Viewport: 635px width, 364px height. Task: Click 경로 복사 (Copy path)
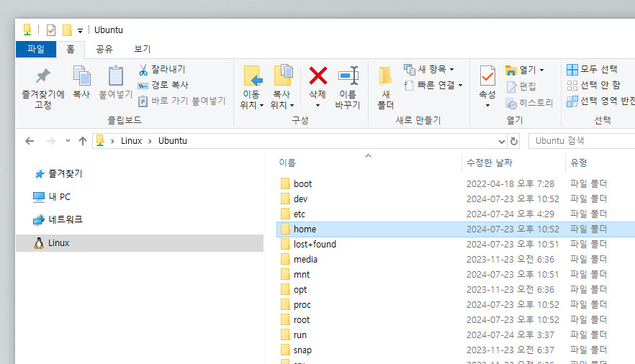click(x=163, y=86)
